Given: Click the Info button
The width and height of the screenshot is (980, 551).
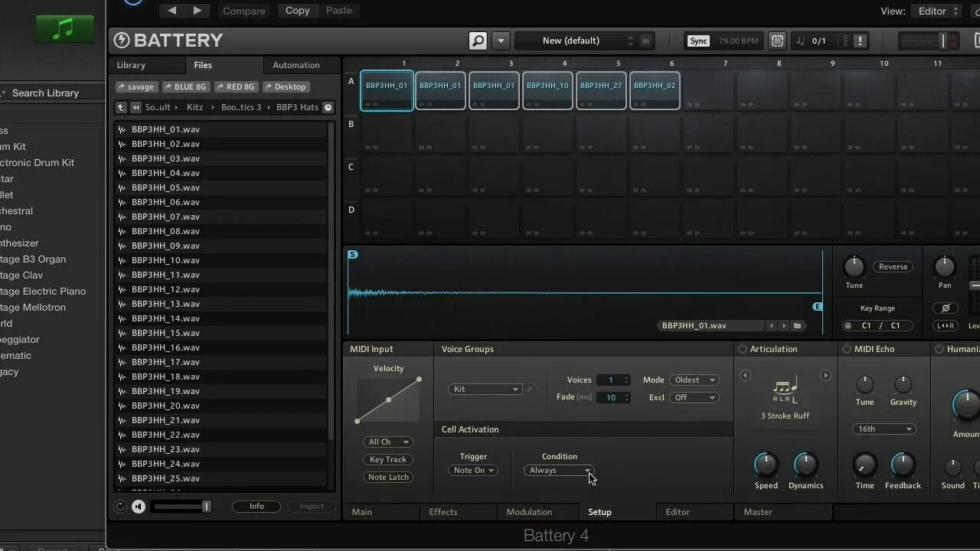Looking at the screenshot, I should pos(256,506).
